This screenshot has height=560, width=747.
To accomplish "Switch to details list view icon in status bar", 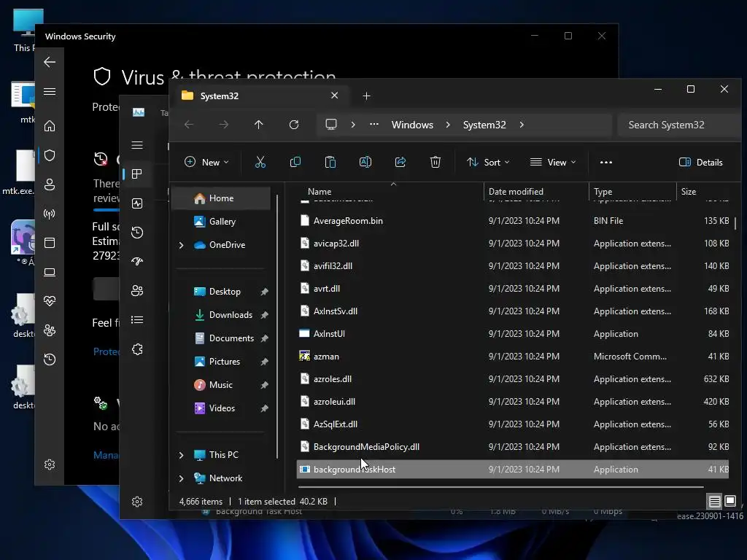I will coord(715,501).
